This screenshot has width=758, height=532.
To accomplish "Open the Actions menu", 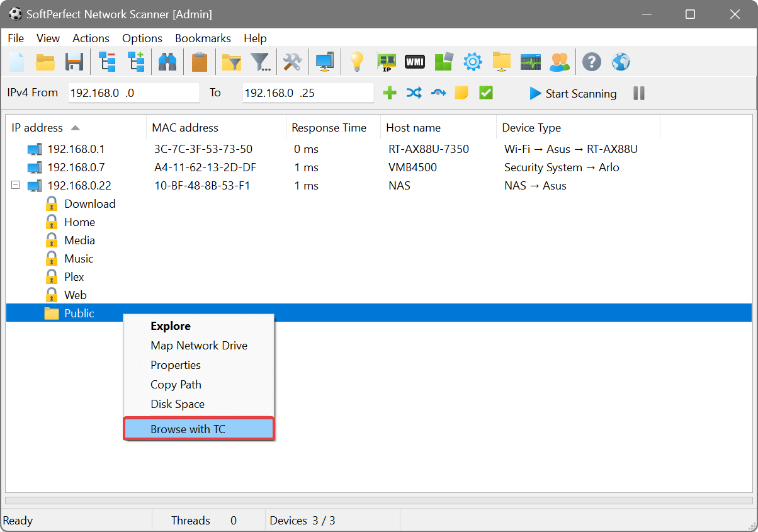I will 91,38.
